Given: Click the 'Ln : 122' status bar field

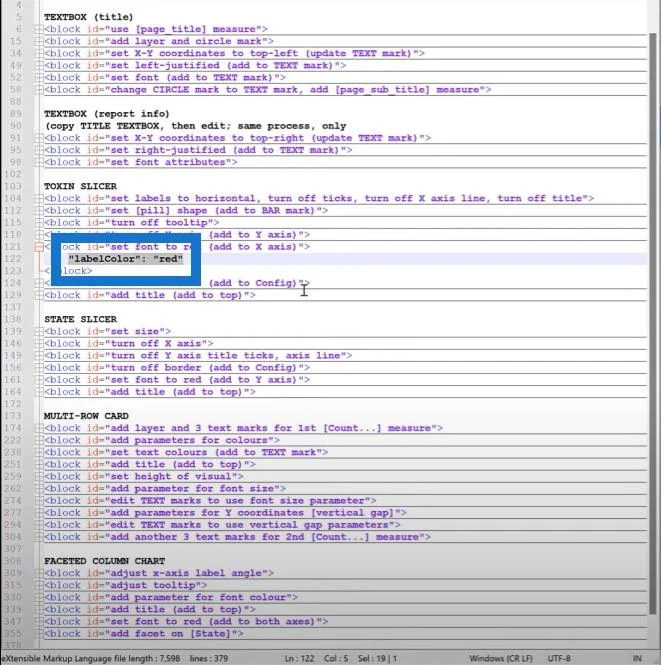Looking at the screenshot, I should point(299,659).
